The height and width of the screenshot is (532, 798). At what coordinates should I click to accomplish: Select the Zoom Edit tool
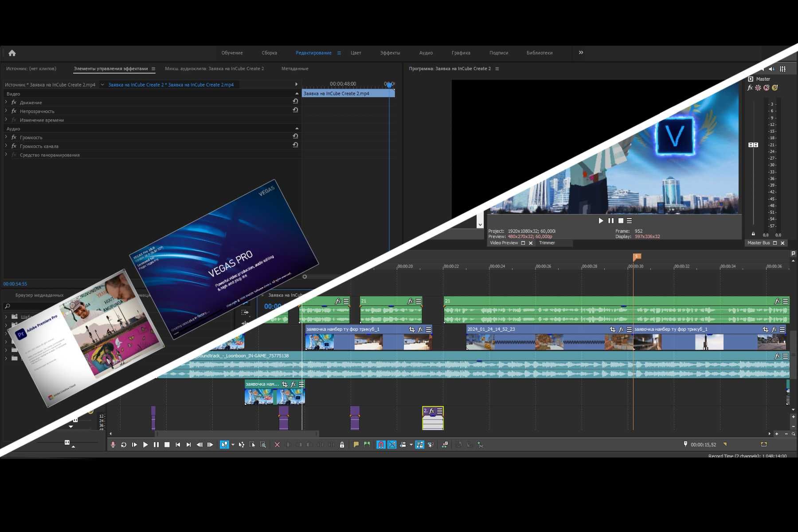(263, 445)
